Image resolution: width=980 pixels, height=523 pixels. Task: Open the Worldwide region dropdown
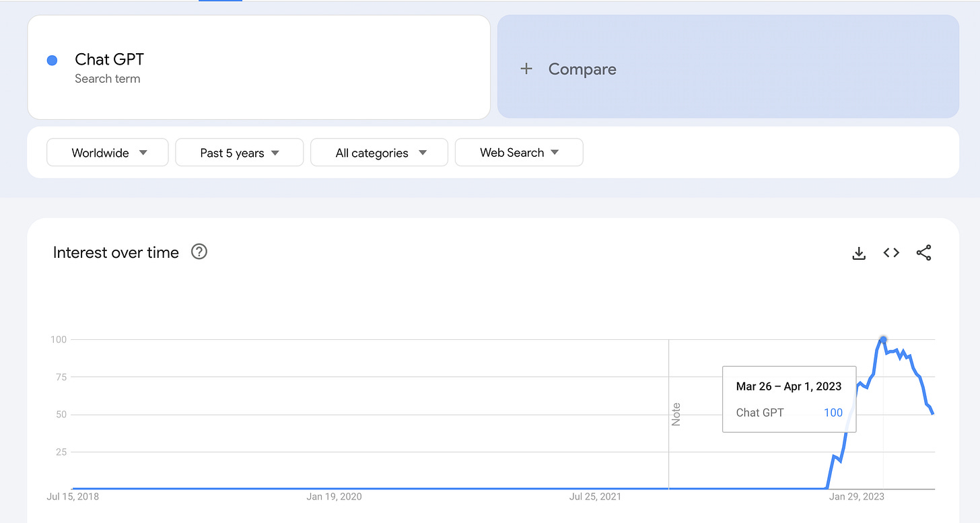click(x=108, y=153)
